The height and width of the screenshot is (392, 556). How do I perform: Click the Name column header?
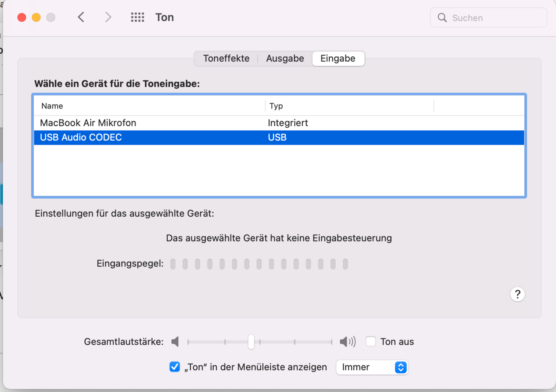52,106
